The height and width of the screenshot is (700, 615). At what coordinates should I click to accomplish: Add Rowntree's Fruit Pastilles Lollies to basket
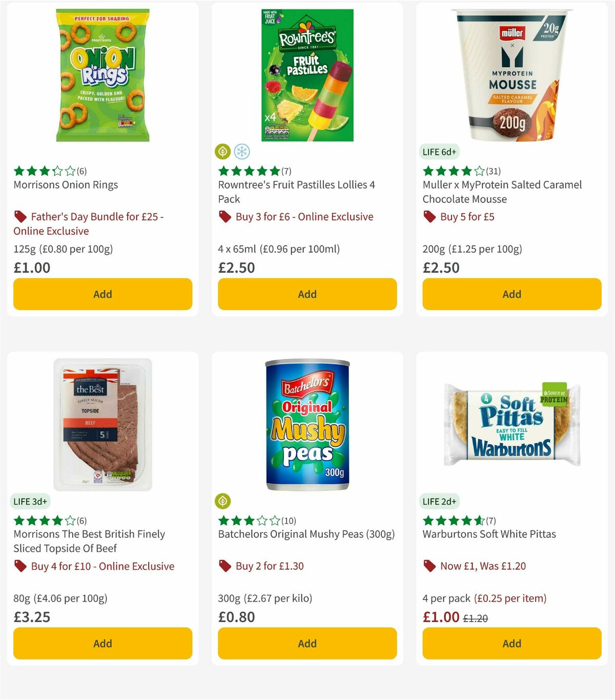[x=306, y=294]
